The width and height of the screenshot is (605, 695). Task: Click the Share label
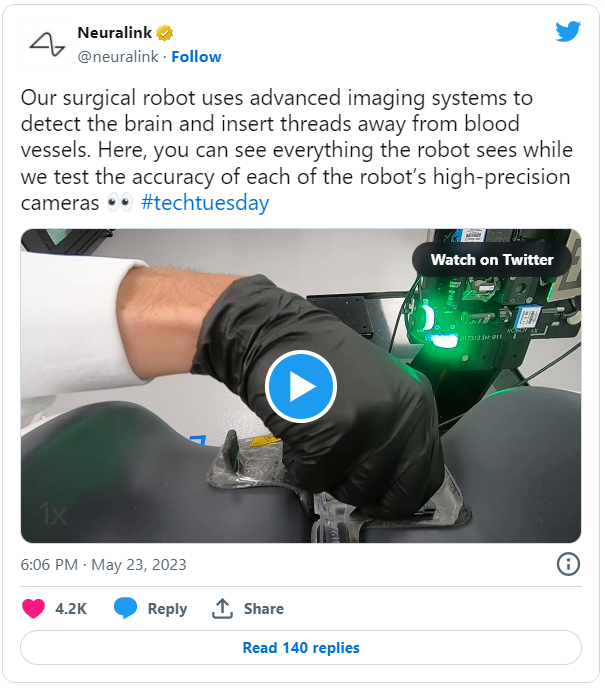point(264,609)
